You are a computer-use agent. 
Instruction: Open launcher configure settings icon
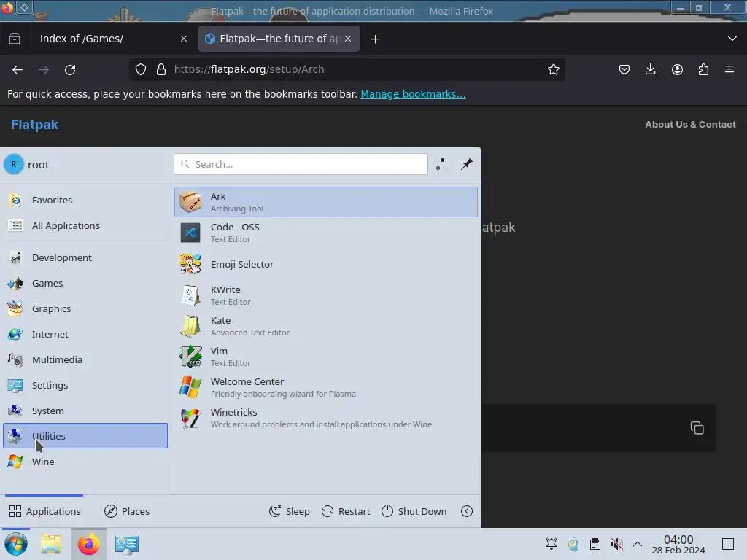coord(442,164)
